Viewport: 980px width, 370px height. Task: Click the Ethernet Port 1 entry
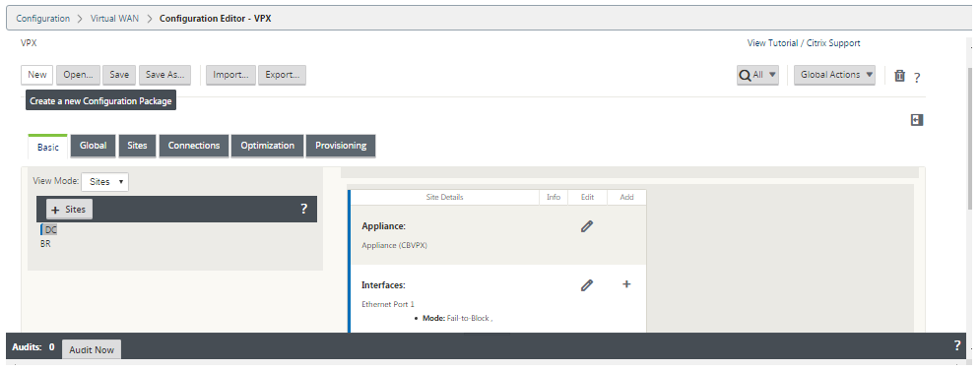point(388,304)
